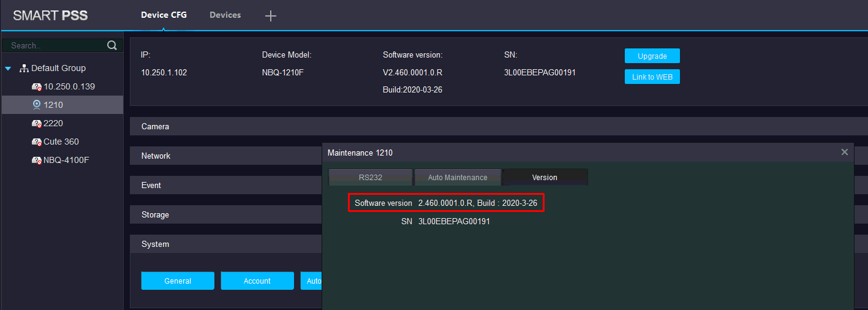The image size is (868, 310).
Task: Click the 1210 camera device icon
Action: [36, 105]
